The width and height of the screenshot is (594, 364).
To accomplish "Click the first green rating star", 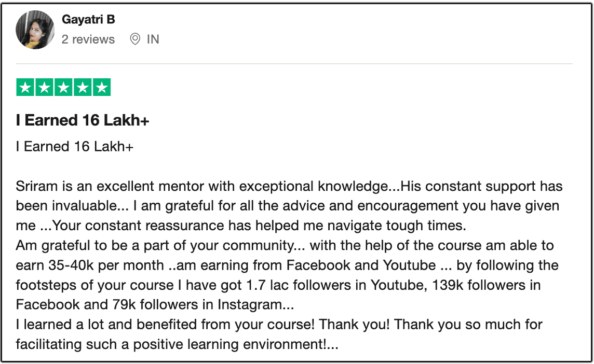I will click(25, 87).
